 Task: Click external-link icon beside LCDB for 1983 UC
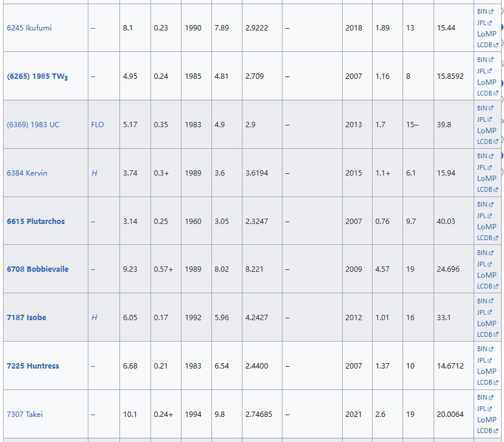[x=496, y=142]
